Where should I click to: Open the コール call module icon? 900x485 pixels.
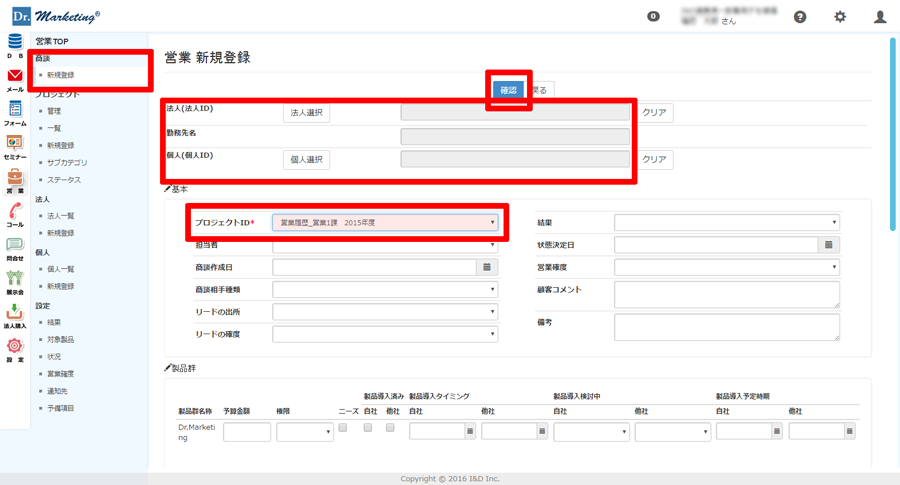coord(15,213)
